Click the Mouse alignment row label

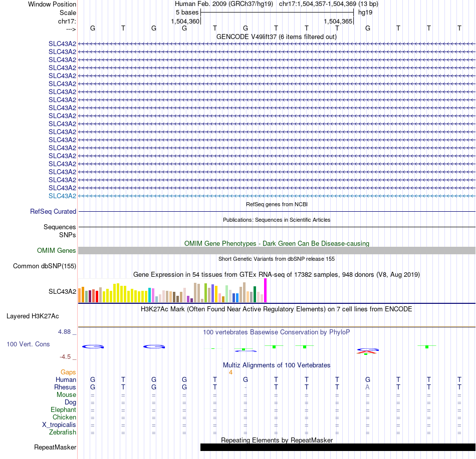66,395
